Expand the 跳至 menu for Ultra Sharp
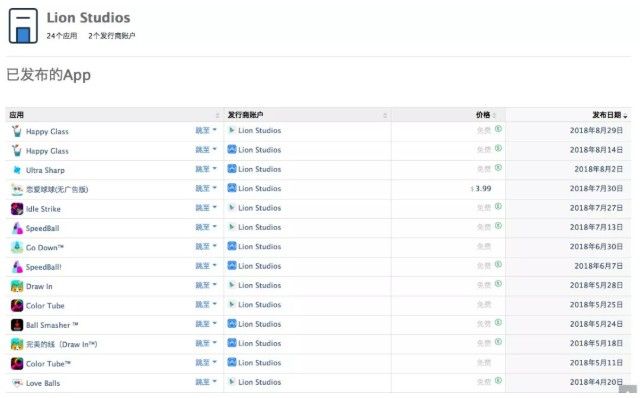 tap(206, 169)
